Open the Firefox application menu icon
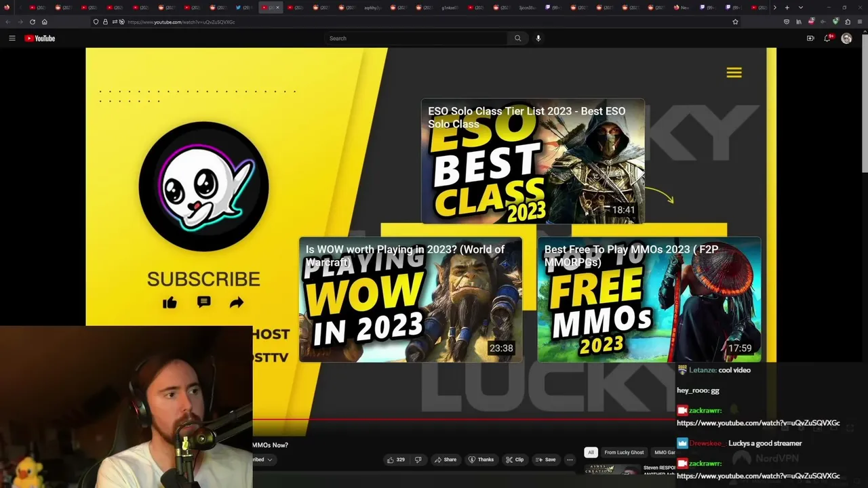The height and width of the screenshot is (488, 868). [860, 22]
